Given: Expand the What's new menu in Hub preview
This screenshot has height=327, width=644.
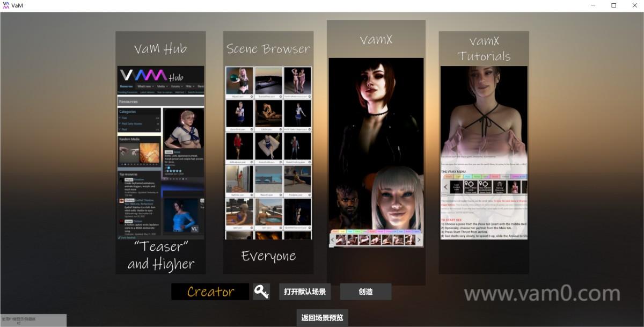Looking at the screenshot, I should tap(145, 86).
